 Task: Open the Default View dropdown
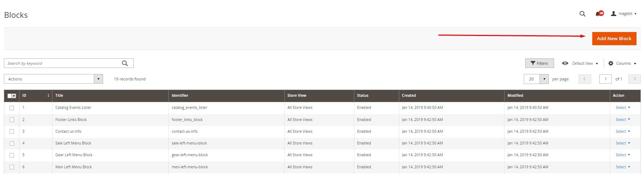click(x=580, y=63)
